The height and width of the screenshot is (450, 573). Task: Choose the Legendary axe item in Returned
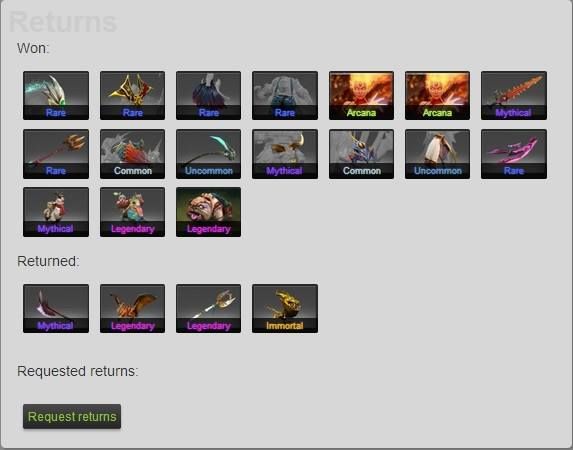point(208,309)
